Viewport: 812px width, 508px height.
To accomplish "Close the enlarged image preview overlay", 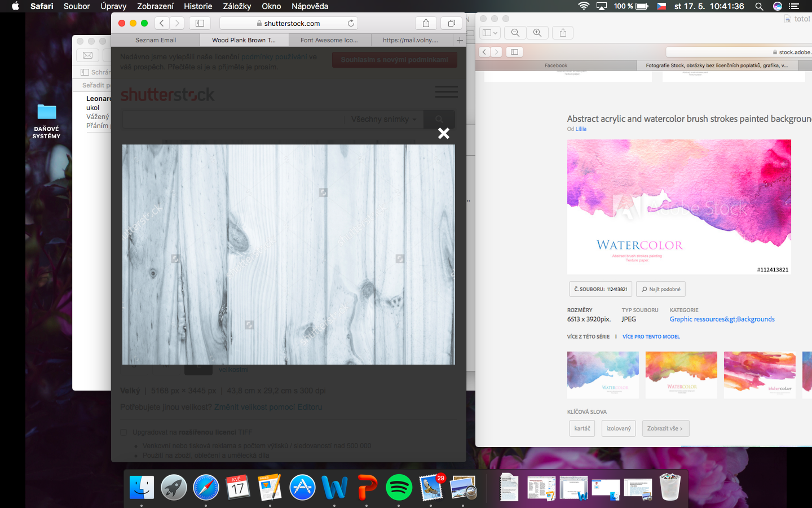I will pos(444,134).
